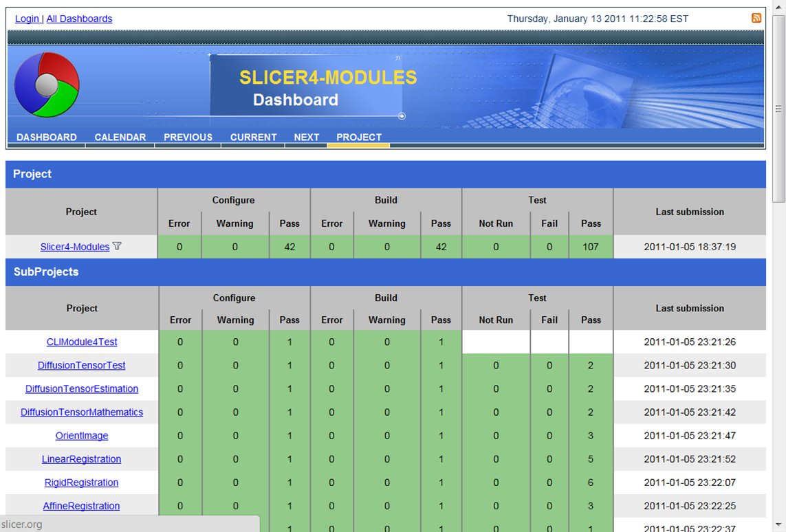Switch to the DASHBOARD tab
The image size is (786, 532).
45,137
